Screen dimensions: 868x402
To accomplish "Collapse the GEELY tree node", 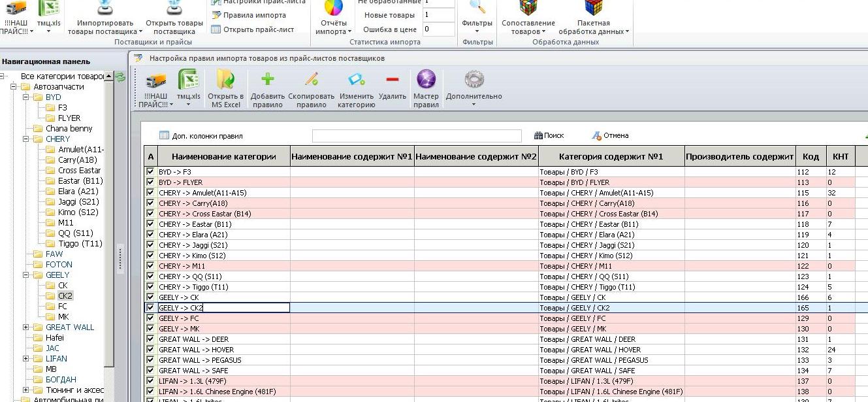I will [26, 275].
